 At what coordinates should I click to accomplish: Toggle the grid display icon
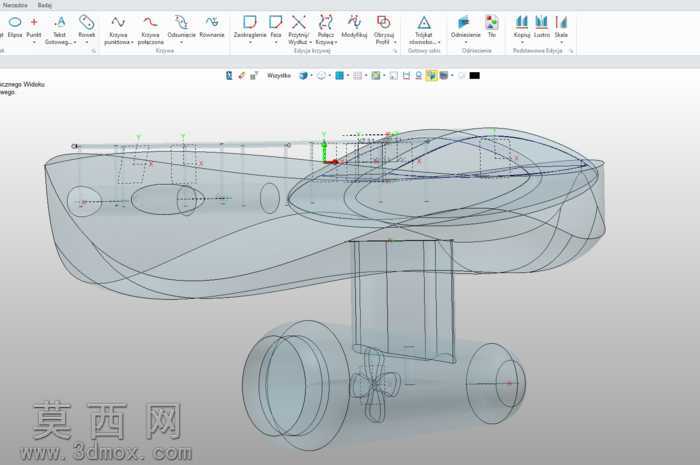[358, 75]
